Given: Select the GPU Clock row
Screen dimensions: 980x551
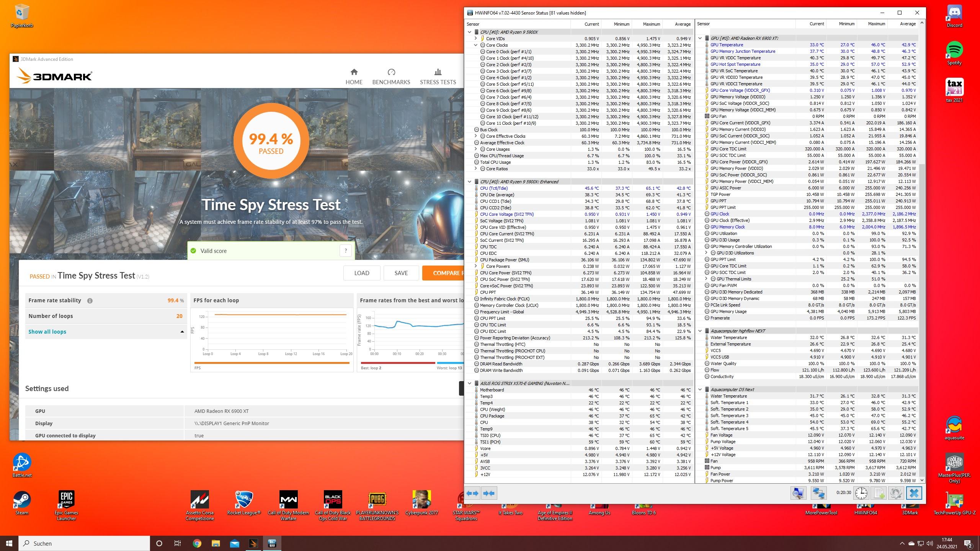Looking at the screenshot, I should (x=807, y=214).
